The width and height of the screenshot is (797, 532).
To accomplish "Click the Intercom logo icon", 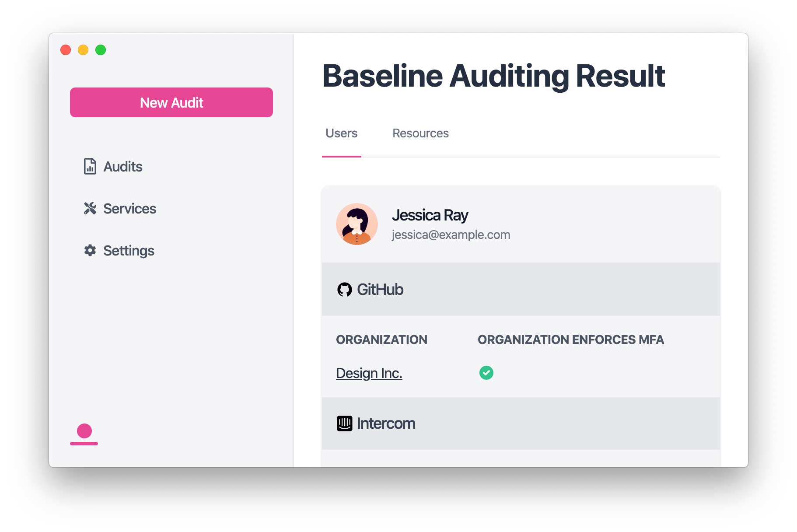I will [345, 423].
